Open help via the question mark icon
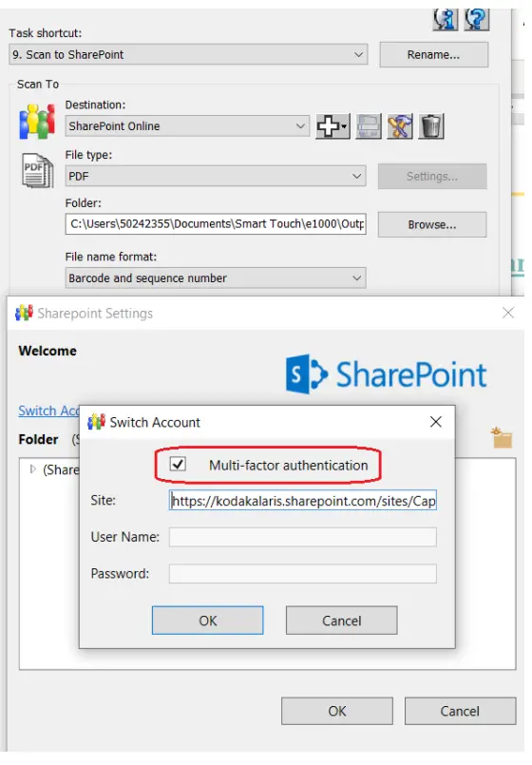 click(476, 20)
